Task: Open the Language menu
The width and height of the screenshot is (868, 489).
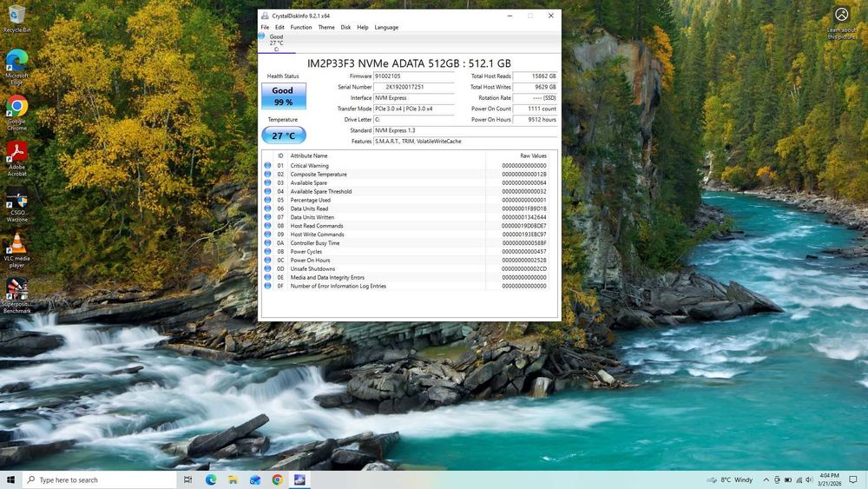Action: pos(386,27)
